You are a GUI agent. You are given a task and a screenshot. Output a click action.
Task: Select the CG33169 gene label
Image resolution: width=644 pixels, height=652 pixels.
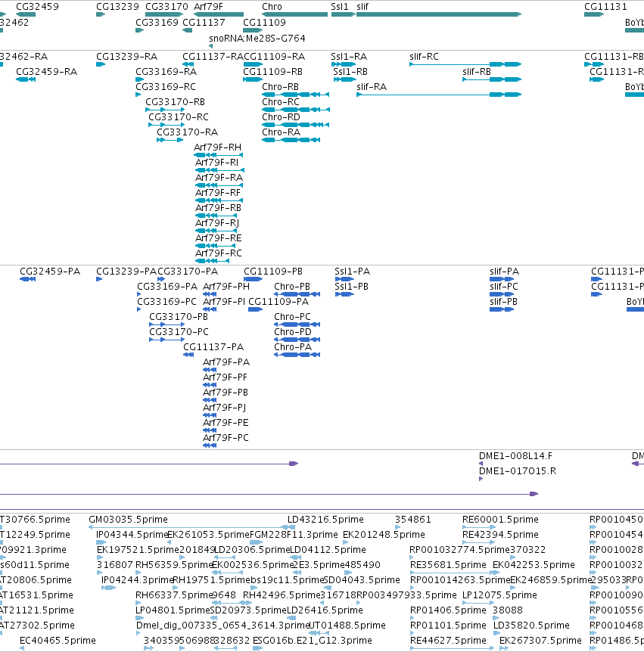pyautogui.click(x=157, y=23)
